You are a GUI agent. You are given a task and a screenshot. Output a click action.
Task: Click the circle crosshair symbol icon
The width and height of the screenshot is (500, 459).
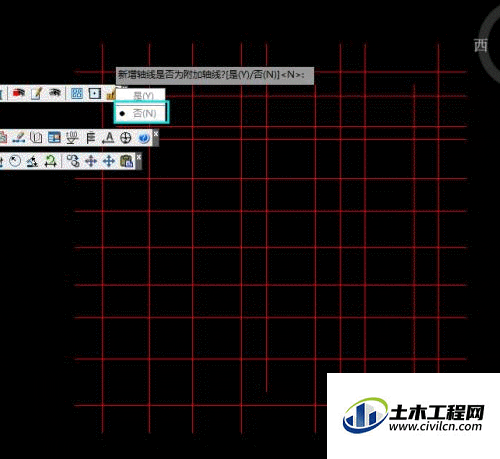click(x=126, y=138)
